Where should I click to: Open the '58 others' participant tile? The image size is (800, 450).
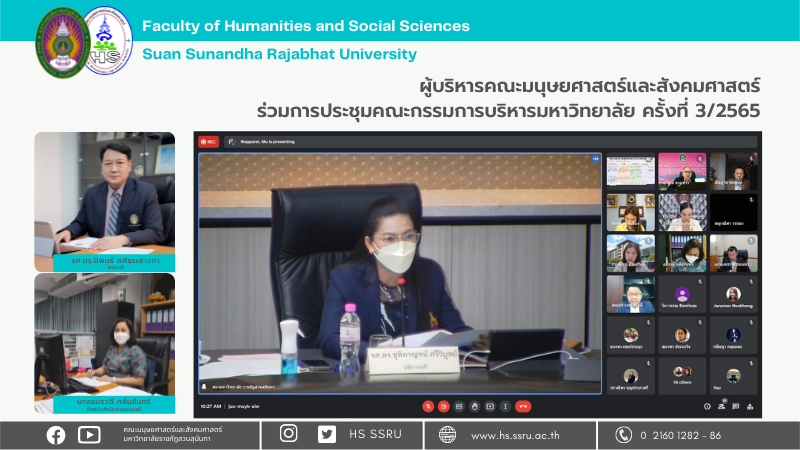[x=682, y=376]
